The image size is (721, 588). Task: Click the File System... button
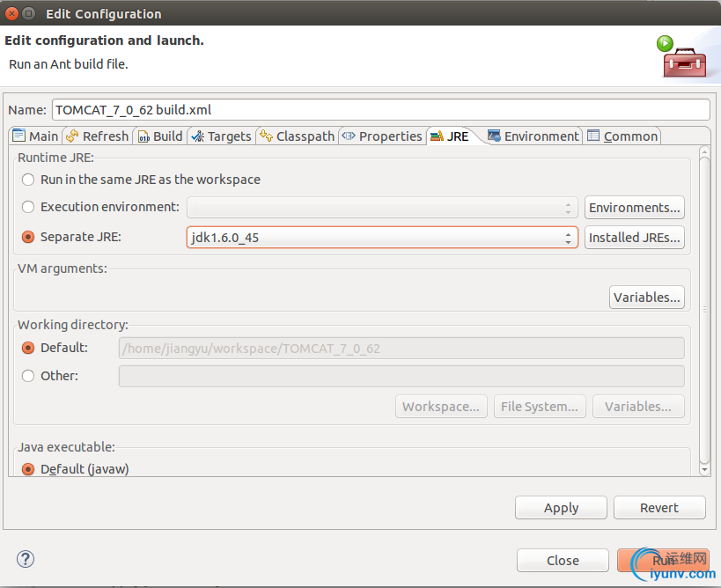point(540,407)
